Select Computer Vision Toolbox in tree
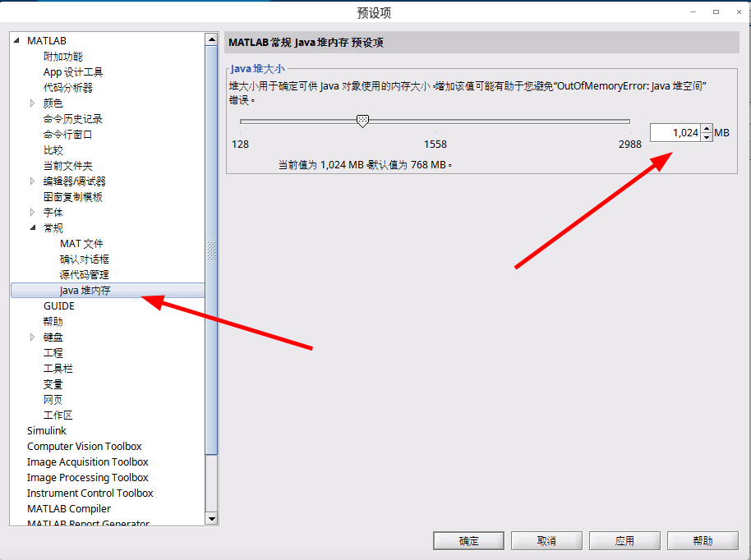751x560 pixels. pyautogui.click(x=85, y=446)
